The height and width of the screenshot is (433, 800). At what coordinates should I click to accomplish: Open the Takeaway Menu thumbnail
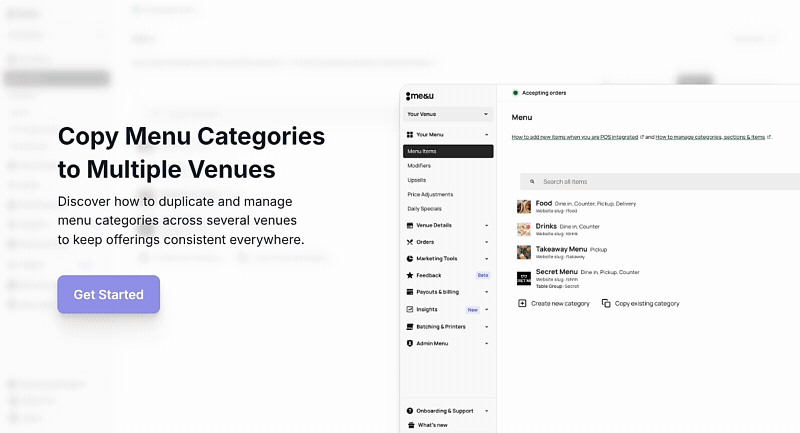pyautogui.click(x=524, y=252)
